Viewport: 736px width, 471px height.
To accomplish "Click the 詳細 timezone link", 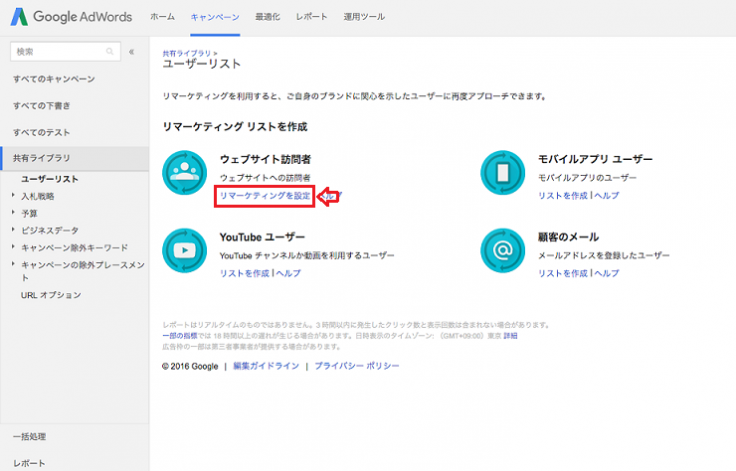I will pyautogui.click(x=510, y=336).
